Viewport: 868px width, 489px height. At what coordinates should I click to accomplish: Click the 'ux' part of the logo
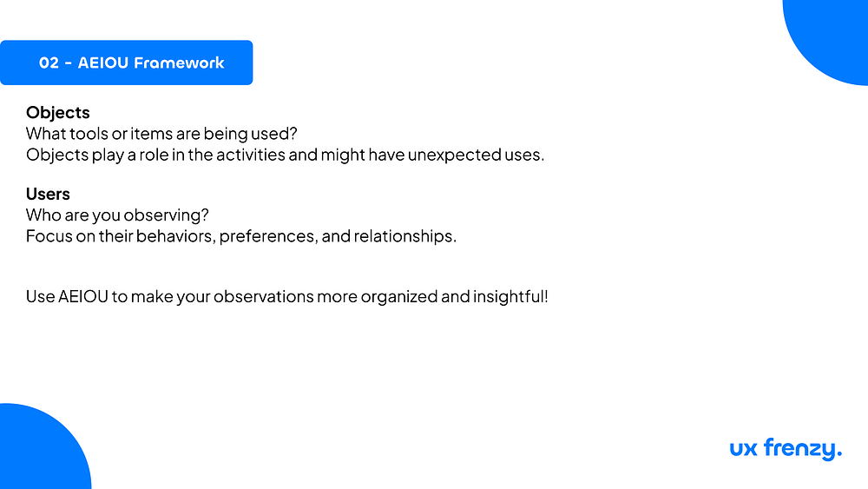744,449
